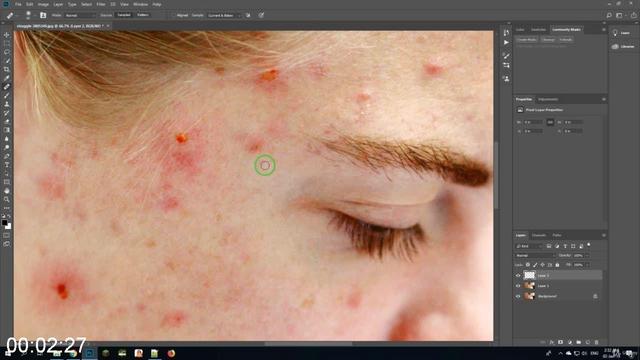
Task: Select the Zoom tool
Action: pos(7,199)
